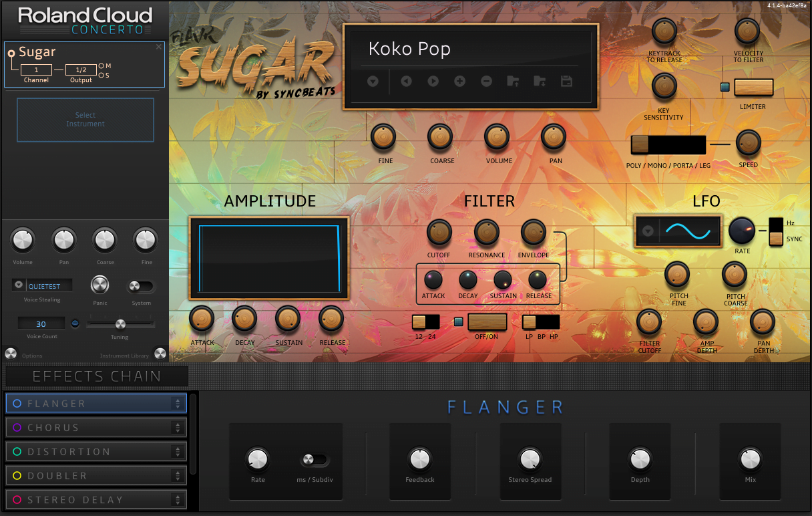Click the Filter Envelope knob
The width and height of the screenshot is (812, 516).
[x=533, y=232]
